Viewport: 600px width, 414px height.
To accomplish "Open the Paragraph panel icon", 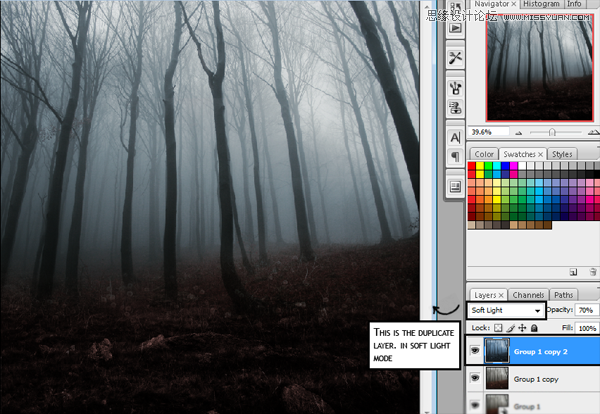I will pyautogui.click(x=455, y=156).
